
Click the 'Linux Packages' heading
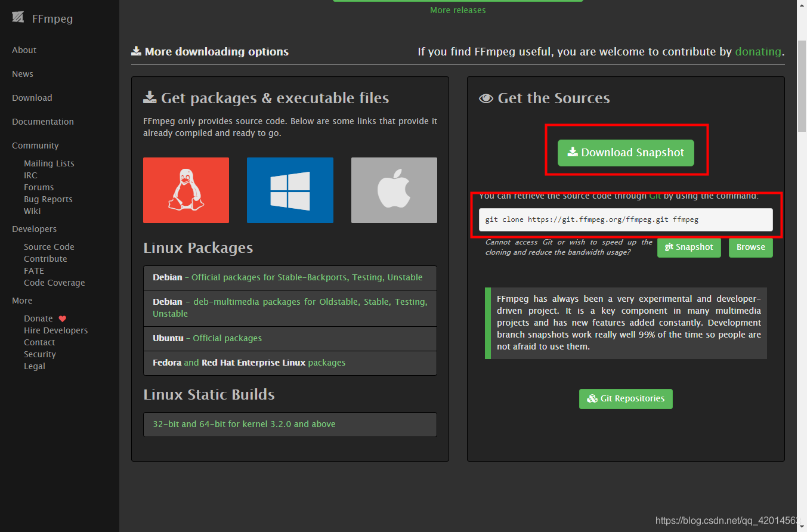[198, 248]
